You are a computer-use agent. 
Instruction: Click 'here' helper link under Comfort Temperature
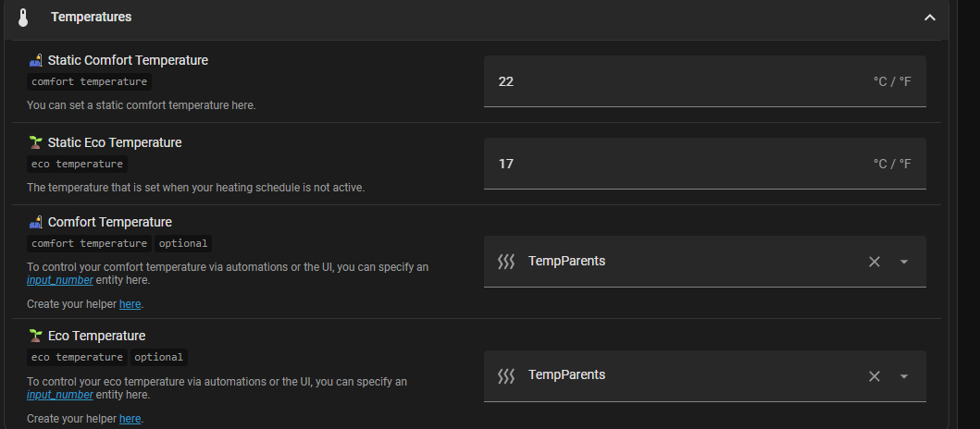[x=130, y=304]
